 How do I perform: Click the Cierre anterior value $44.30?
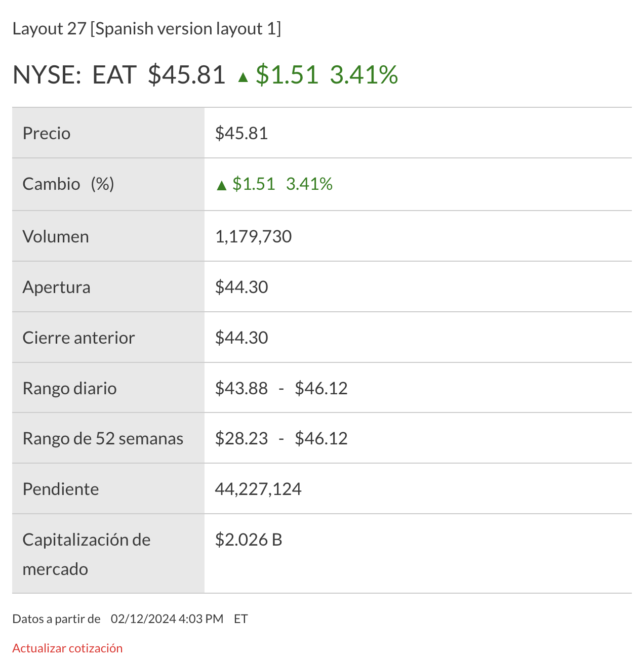click(241, 338)
